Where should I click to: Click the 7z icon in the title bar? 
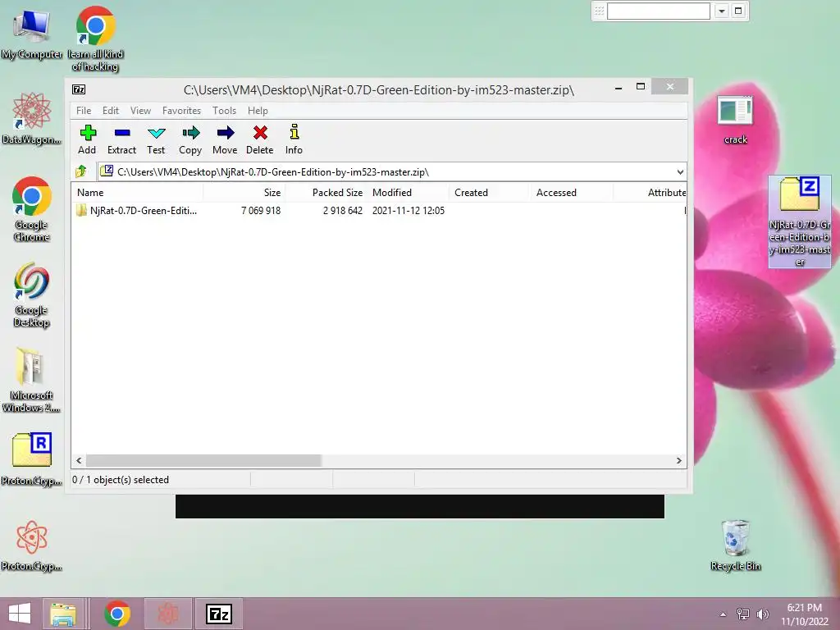click(x=79, y=89)
